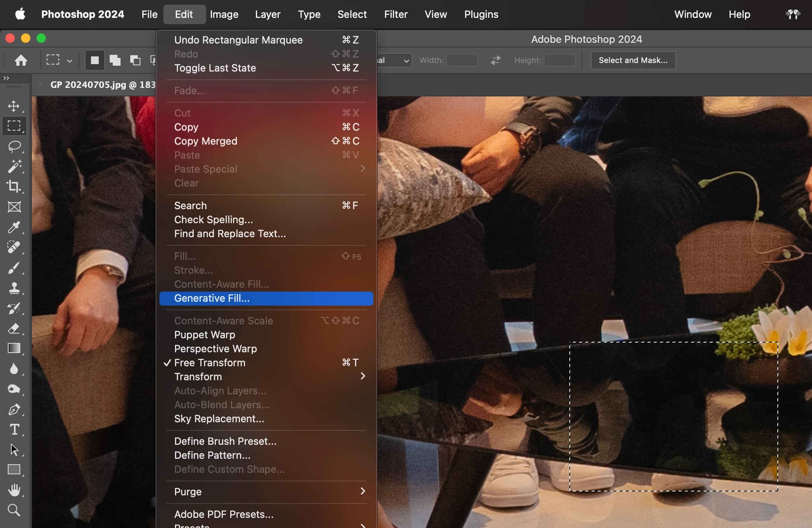Select the Crop tool
Viewport: 812px width, 528px height.
pyautogui.click(x=14, y=187)
